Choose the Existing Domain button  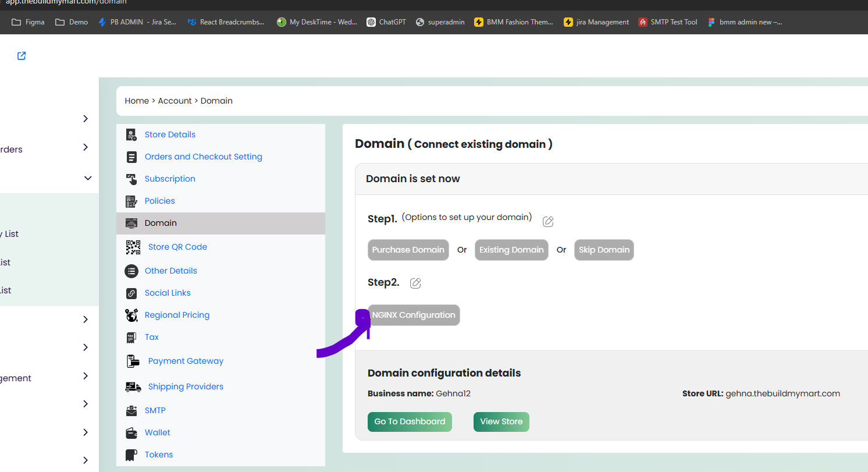(511, 250)
